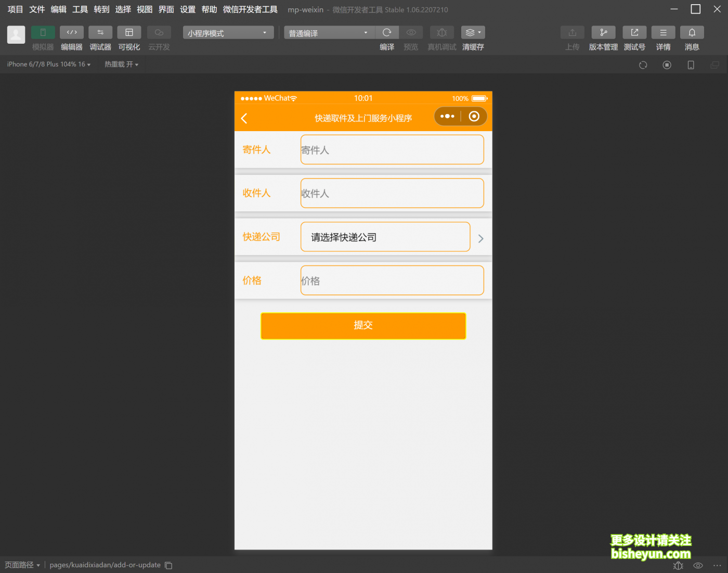Viewport: 728px width, 573px height.
Task: Click the upload icon (上传)
Action: point(573,32)
